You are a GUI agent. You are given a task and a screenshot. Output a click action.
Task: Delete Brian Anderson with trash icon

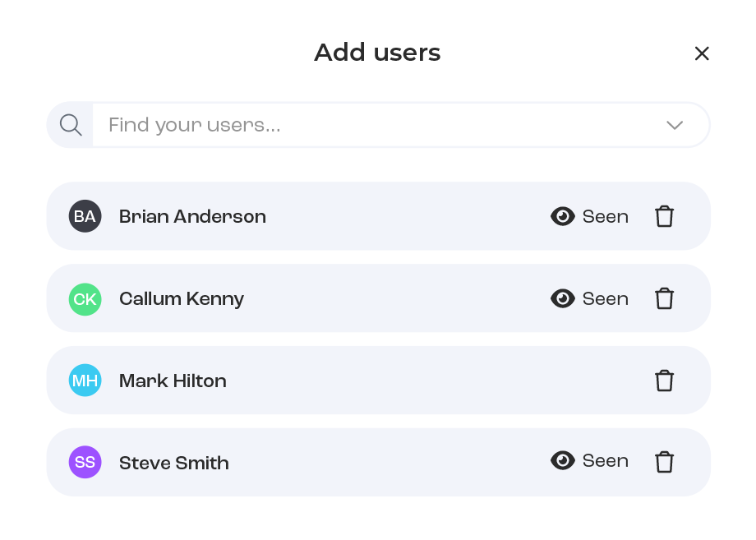664,216
